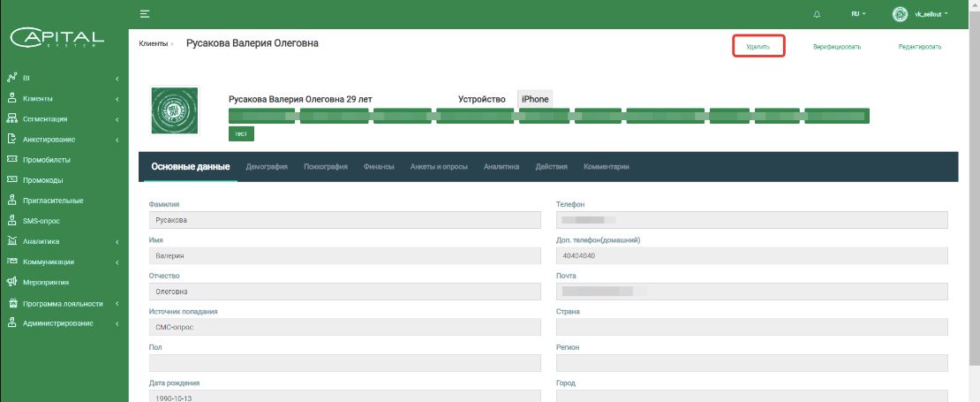The image size is (980, 402).
Task: Click the Клиенты breadcrumb link
Action: (153, 43)
